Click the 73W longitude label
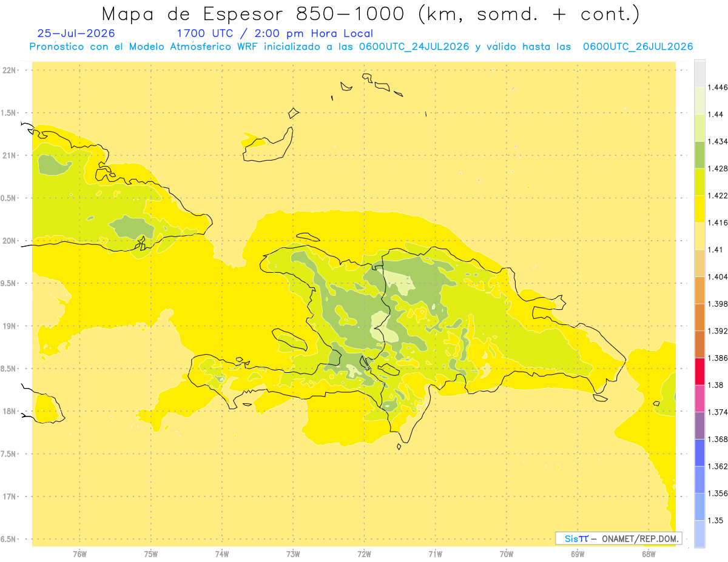 [x=293, y=554]
